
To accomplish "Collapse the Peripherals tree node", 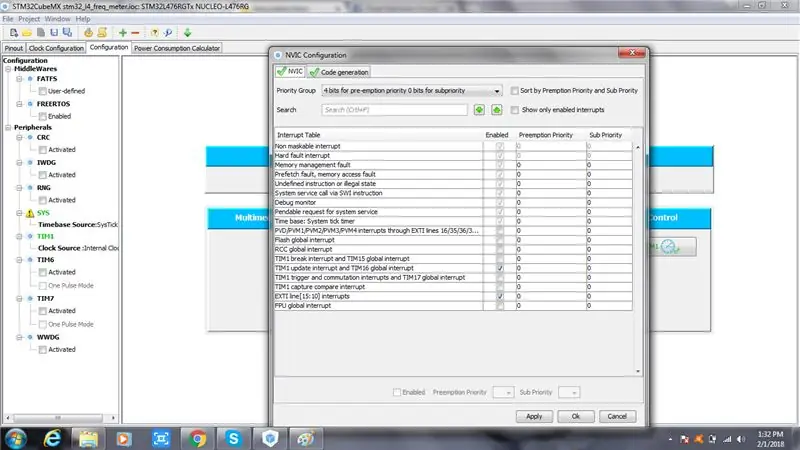I will 8,128.
